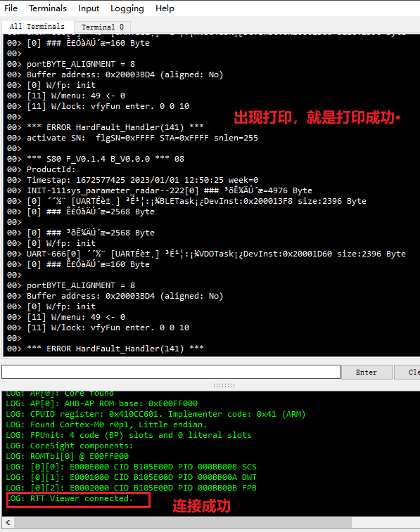Click 'LOG: FPUnit: 4 code (BP) slots' line
The width and height of the screenshot is (420, 532).
tap(129, 435)
